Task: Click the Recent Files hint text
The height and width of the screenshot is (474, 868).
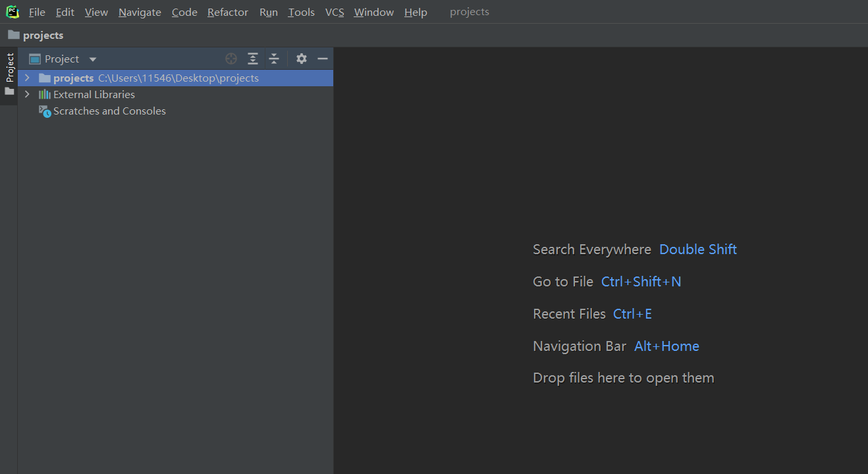Action: pos(570,314)
